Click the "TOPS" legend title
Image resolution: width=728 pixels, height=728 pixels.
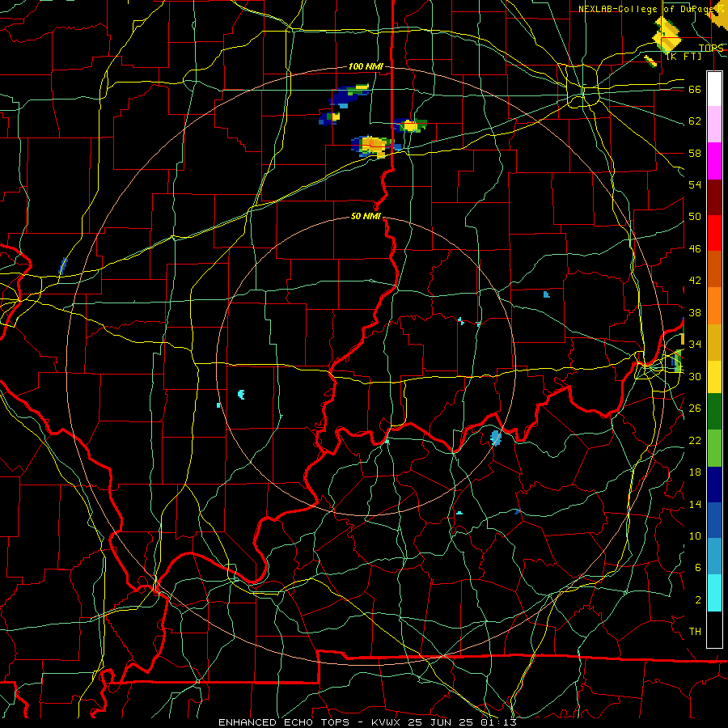(x=711, y=48)
